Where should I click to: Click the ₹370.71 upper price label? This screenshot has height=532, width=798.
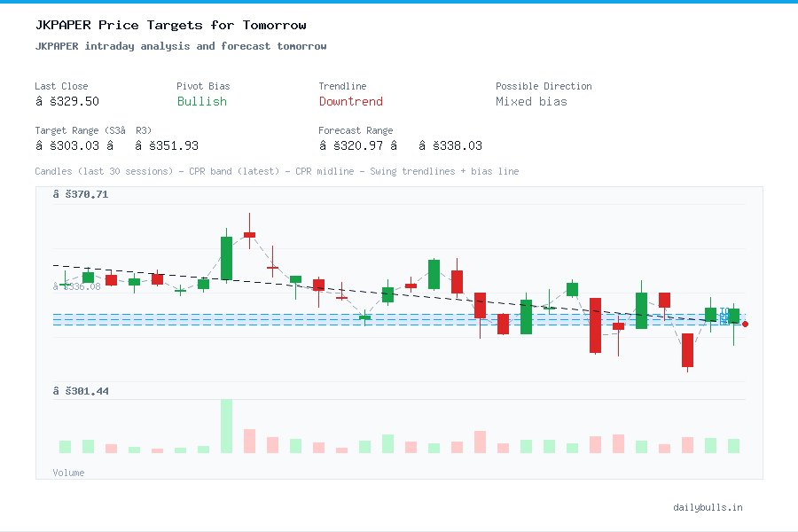coord(82,193)
